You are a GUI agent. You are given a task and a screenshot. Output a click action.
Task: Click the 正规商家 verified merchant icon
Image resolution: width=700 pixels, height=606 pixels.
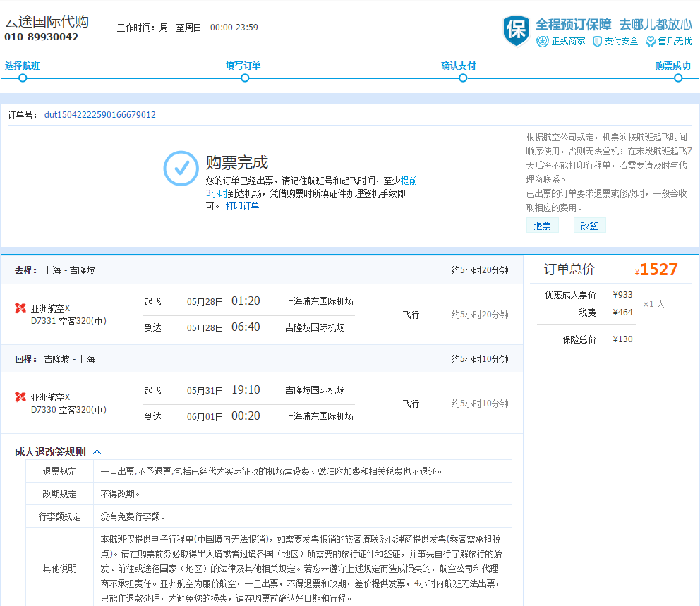tap(542, 42)
